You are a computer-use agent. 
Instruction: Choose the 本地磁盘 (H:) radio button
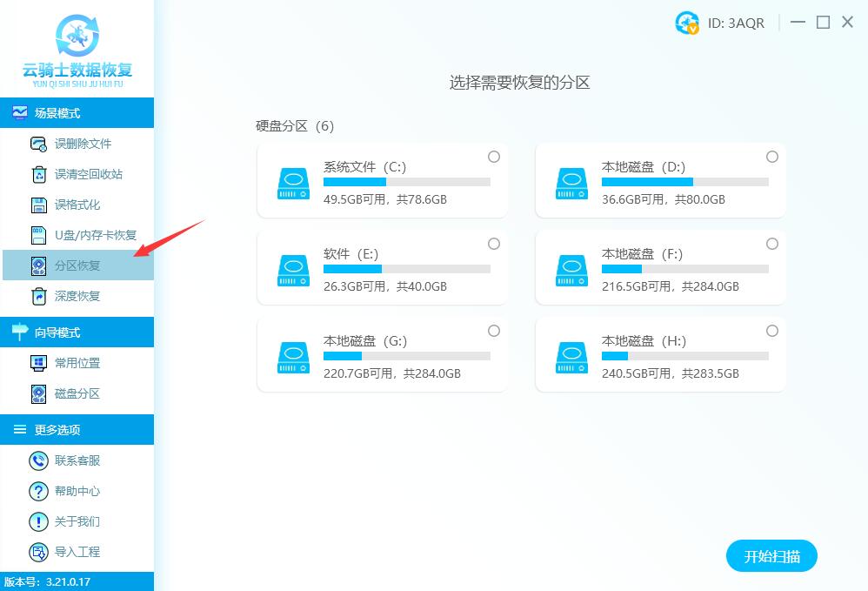(772, 331)
